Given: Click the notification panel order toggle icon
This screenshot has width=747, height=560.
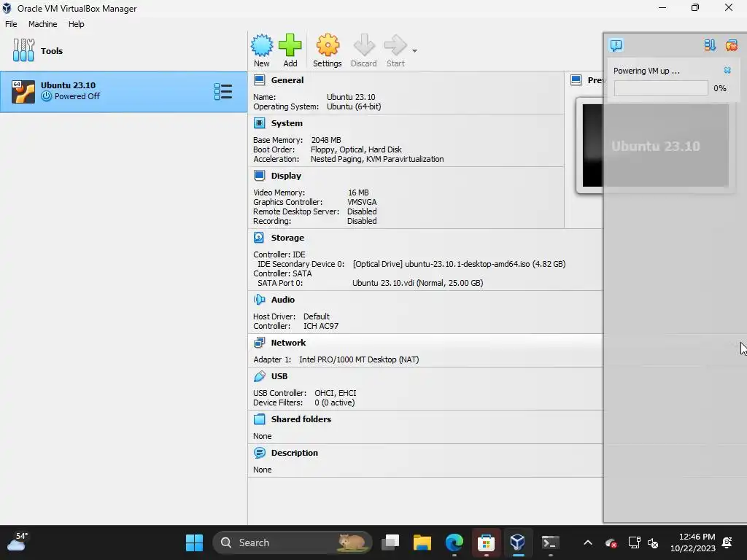Looking at the screenshot, I should tap(709, 45).
